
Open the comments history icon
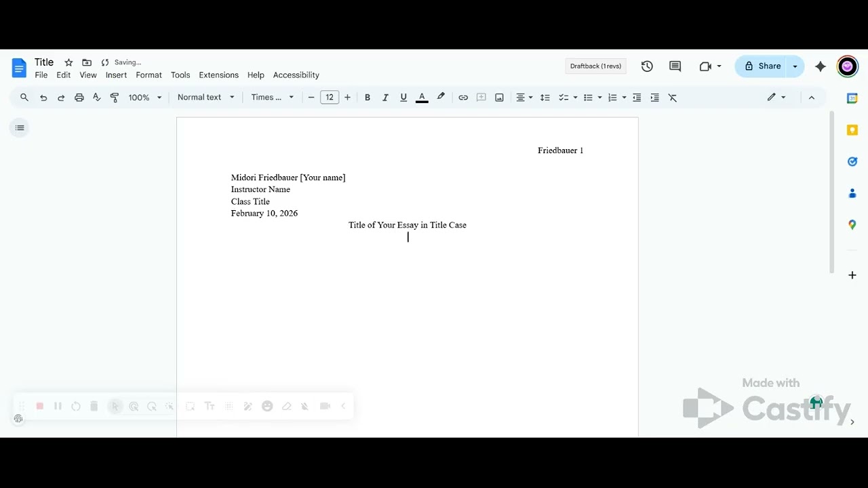(x=675, y=66)
